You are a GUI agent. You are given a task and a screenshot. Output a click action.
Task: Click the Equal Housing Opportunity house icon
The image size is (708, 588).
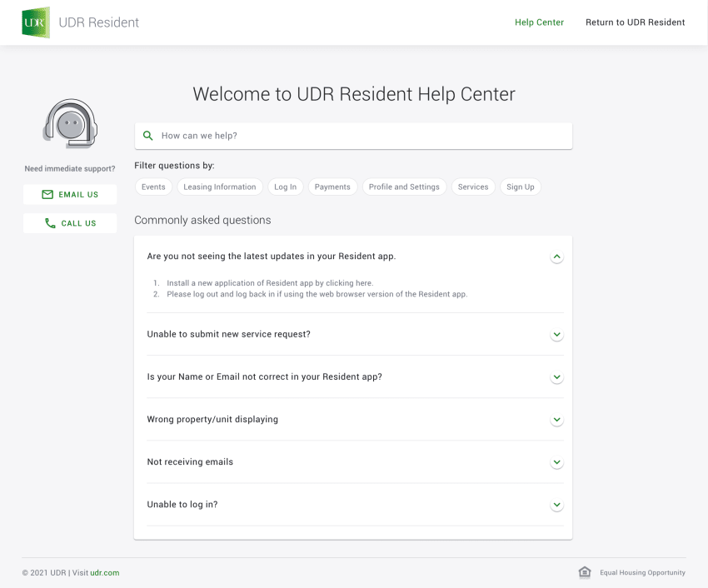[x=585, y=572]
